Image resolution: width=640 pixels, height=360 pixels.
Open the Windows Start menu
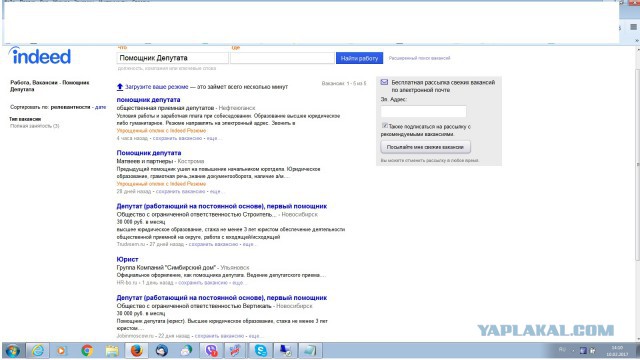pos(13,351)
